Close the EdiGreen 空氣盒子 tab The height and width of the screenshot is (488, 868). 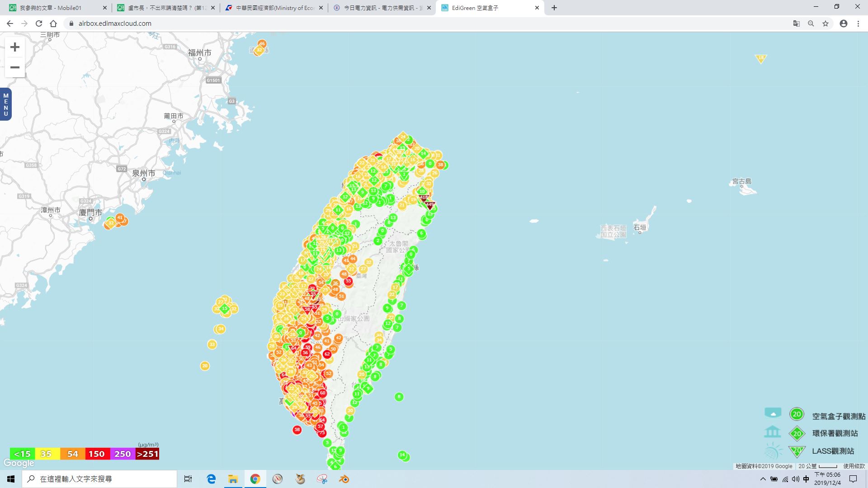pos(537,8)
